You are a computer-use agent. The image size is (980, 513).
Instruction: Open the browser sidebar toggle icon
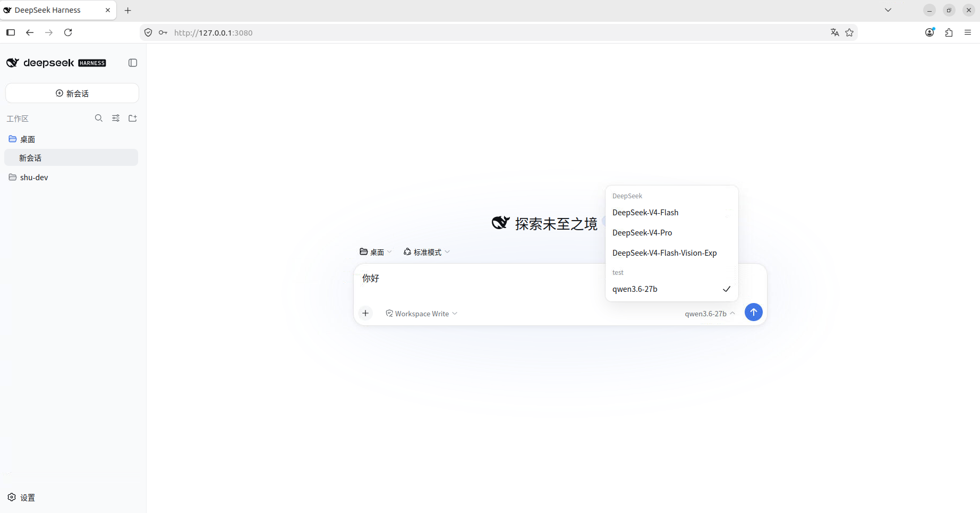pos(11,32)
